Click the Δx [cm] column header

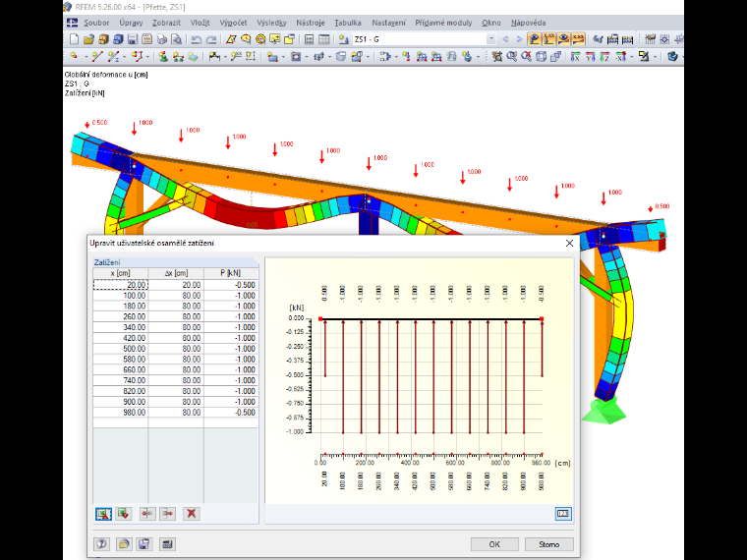[176, 273]
